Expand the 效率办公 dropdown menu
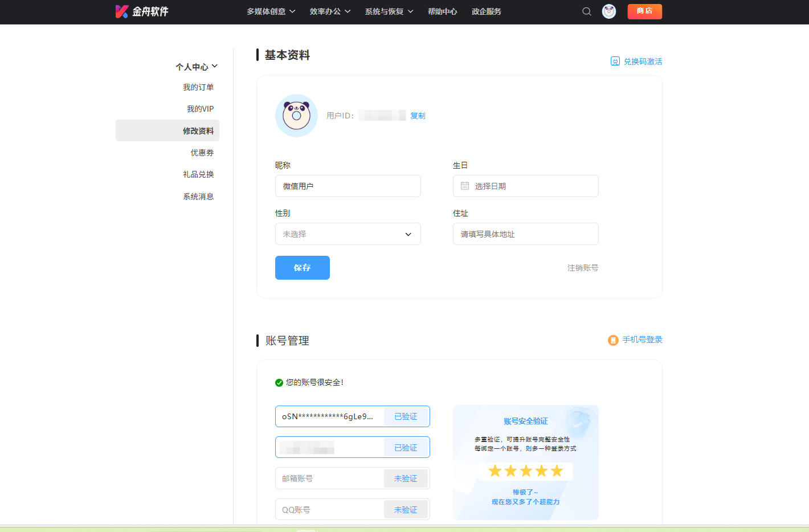 coord(330,11)
